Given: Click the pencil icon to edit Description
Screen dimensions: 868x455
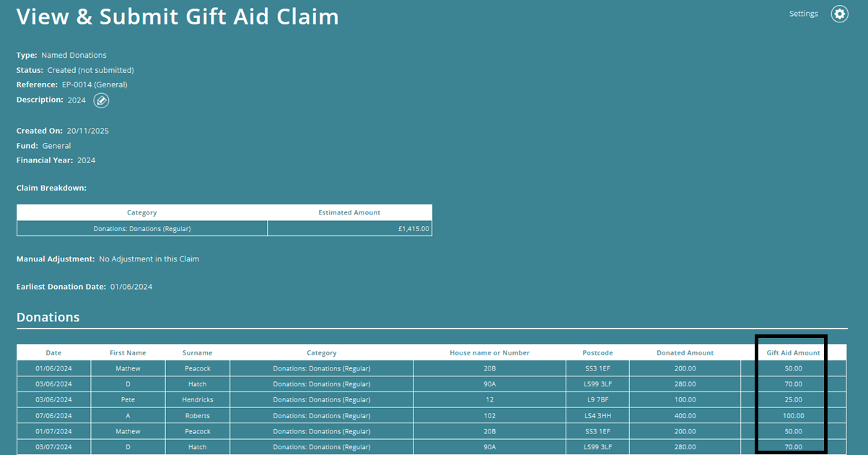Looking at the screenshot, I should click(101, 100).
